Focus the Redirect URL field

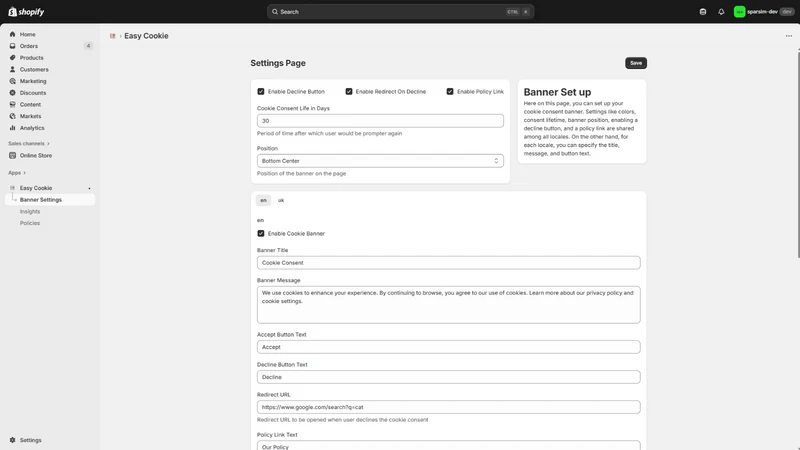448,407
